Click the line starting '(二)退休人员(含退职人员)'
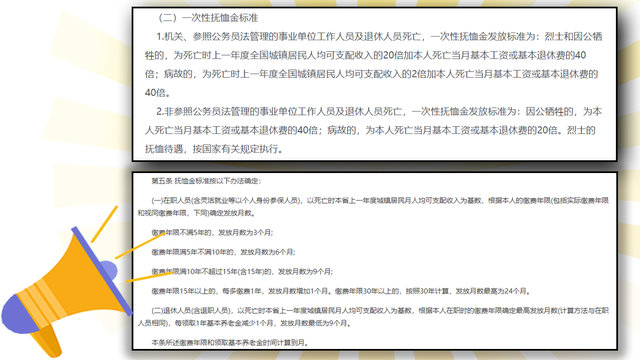640x360 pixels. click(380, 311)
